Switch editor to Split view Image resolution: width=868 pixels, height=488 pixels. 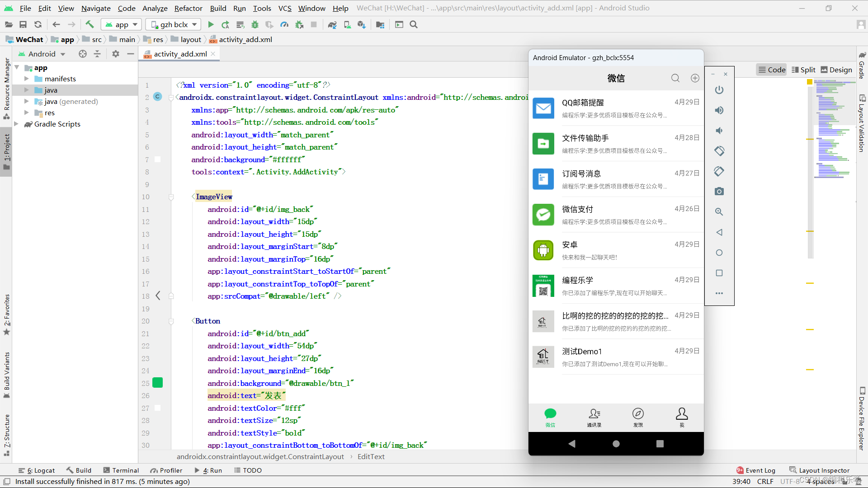(x=803, y=70)
